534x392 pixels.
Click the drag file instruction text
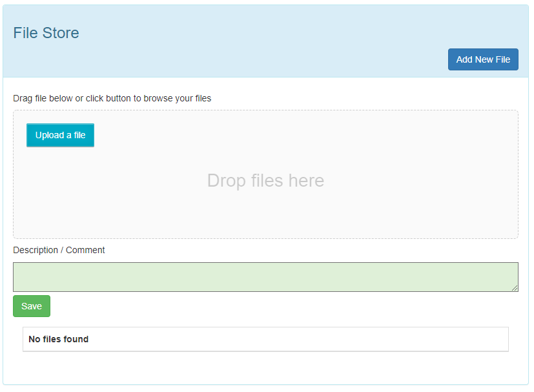coord(112,99)
